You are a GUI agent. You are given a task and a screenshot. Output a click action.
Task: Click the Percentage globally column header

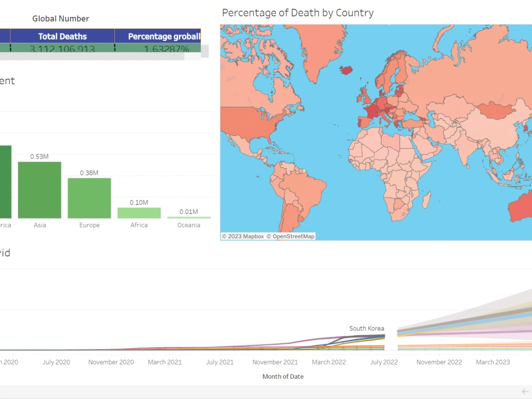pyautogui.click(x=165, y=36)
